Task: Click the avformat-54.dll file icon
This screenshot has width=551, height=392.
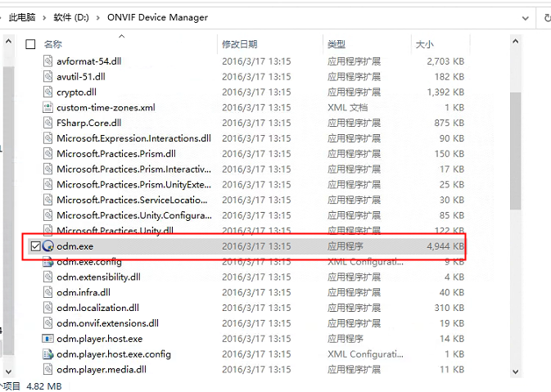Action: [47, 61]
